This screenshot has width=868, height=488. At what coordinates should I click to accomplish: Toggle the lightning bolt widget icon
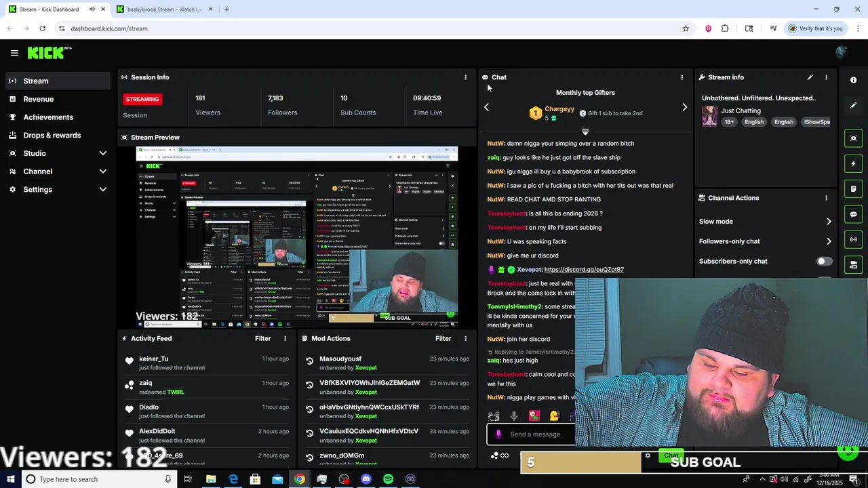point(853,163)
